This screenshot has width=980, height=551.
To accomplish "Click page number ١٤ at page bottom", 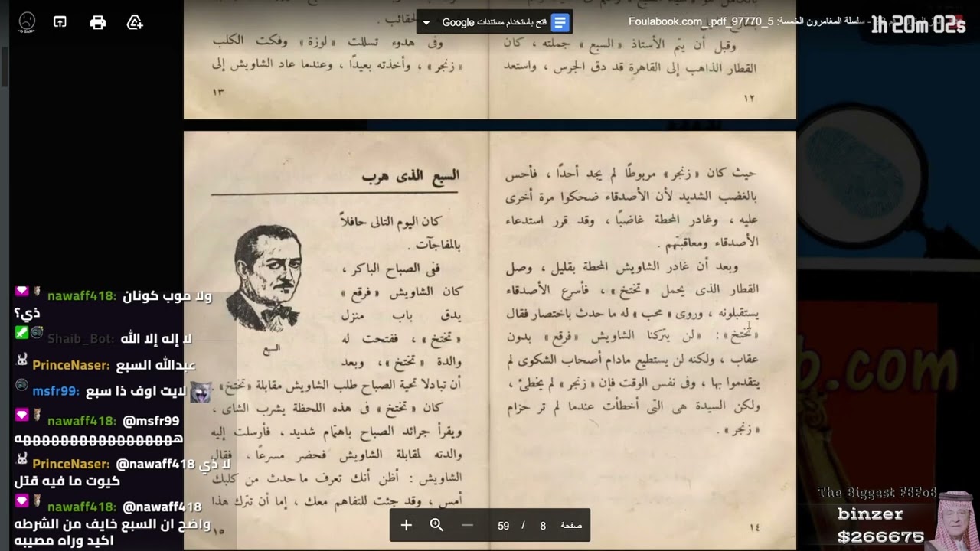I will coord(754,527).
